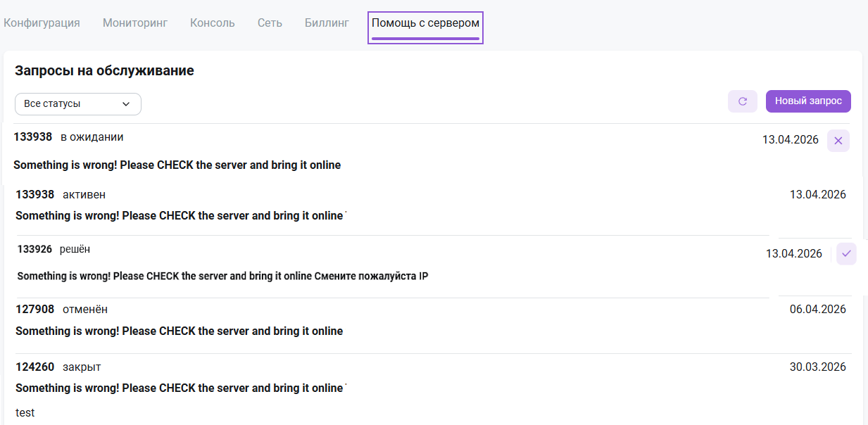Viewport: 868px width, 425px height.
Task: Cancel pending request 133938 with X icon
Action: pyautogui.click(x=838, y=141)
